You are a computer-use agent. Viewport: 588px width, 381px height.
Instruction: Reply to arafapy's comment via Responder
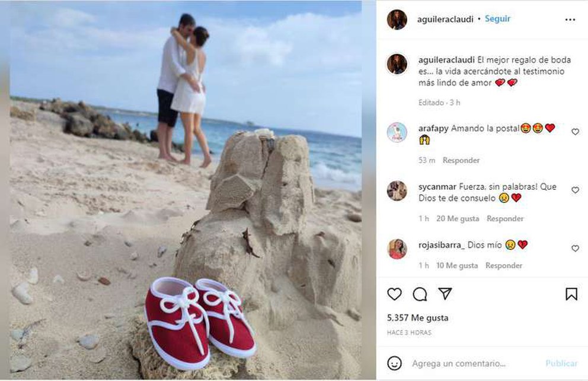coord(461,160)
